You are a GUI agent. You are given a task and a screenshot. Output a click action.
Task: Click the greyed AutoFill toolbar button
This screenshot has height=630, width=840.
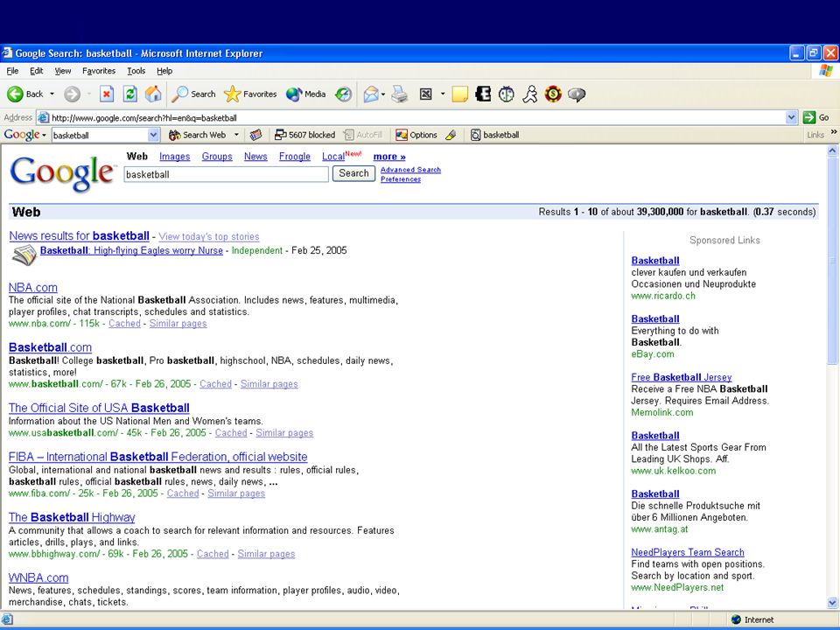363,135
